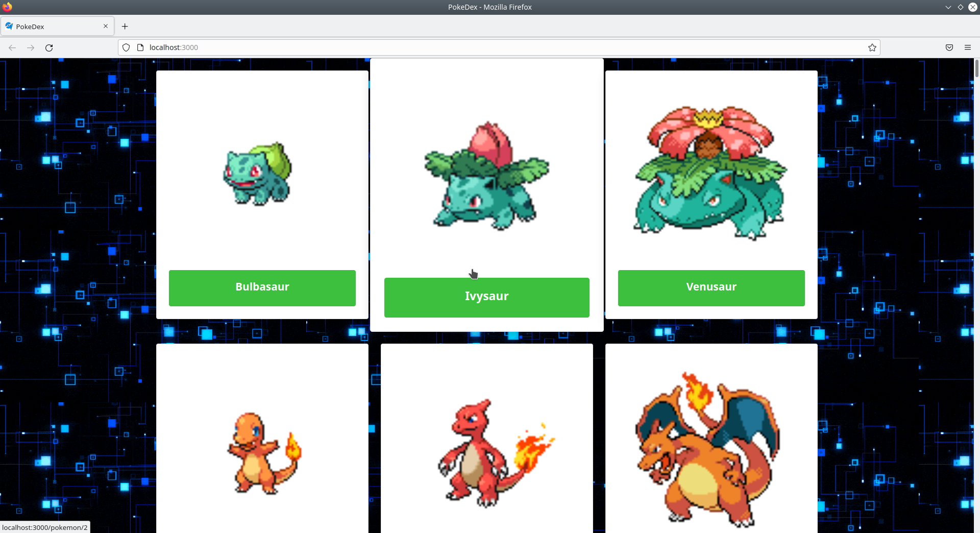Close the PokeDex tab
Image resolution: width=980 pixels, height=533 pixels.
tap(106, 26)
